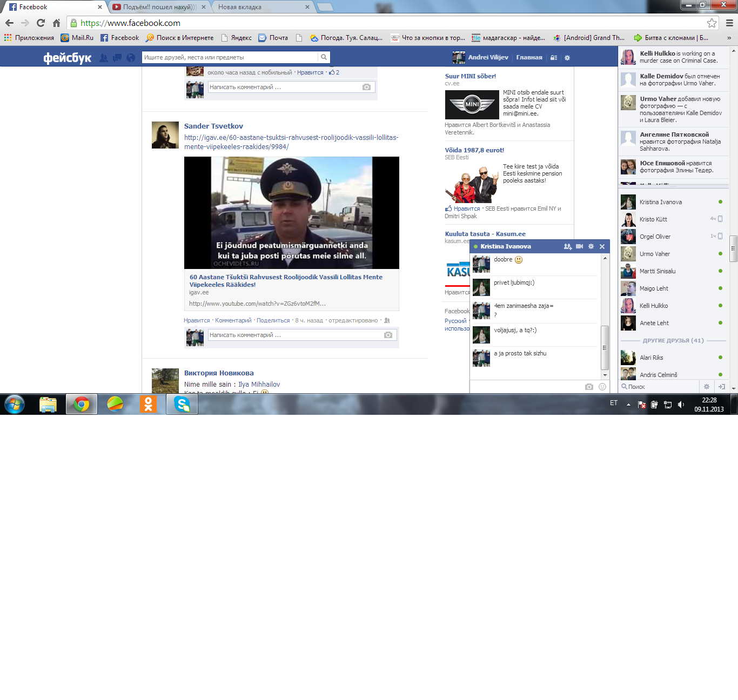Image resolution: width=738 pixels, height=700 pixels.
Task: Click Комментарий under Sander Tsvetkov post
Action: 233,320
